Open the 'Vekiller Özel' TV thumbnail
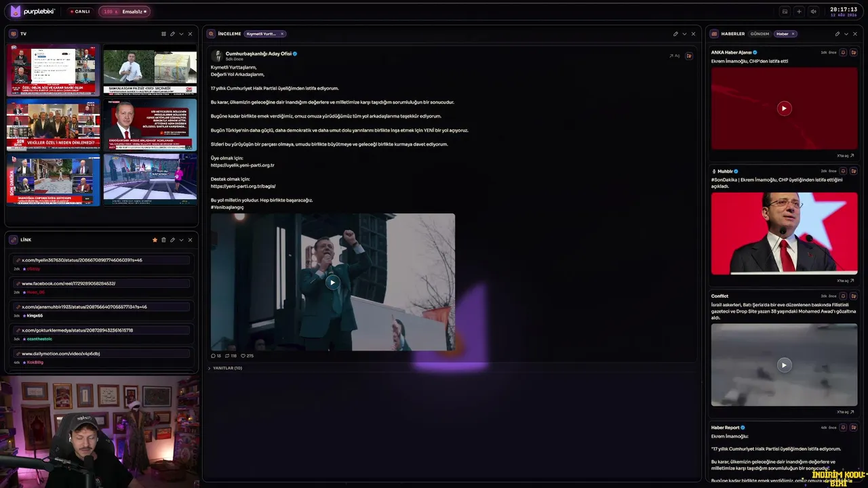Image resolution: width=868 pixels, height=488 pixels. point(53,125)
